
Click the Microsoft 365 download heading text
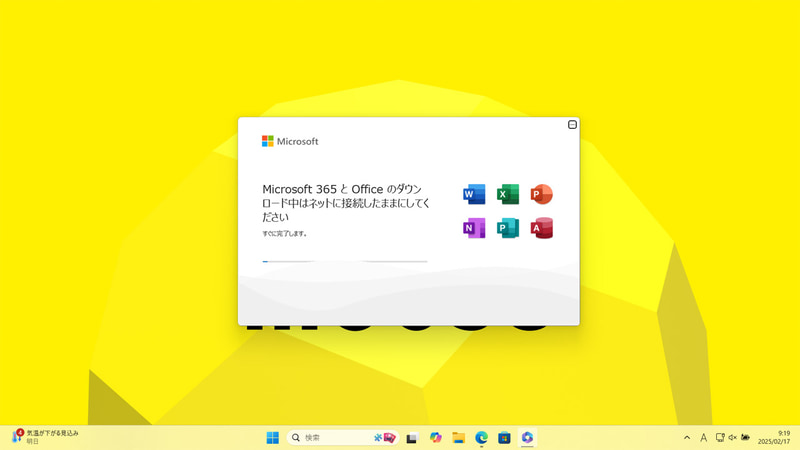[x=346, y=203]
